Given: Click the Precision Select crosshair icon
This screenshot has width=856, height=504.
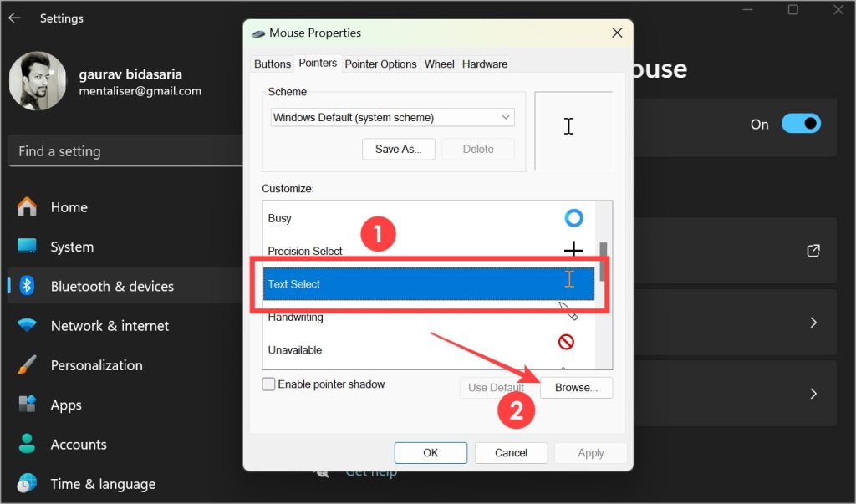Looking at the screenshot, I should [573, 250].
